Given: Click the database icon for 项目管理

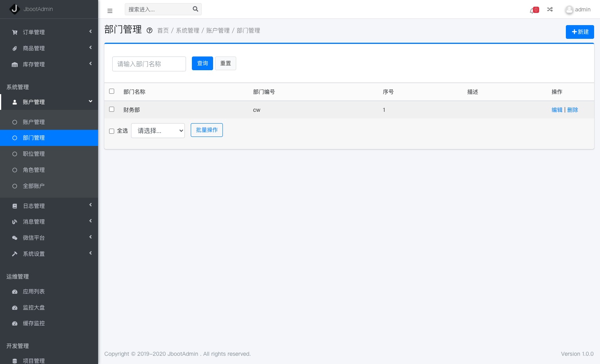Looking at the screenshot, I should coord(15,361).
